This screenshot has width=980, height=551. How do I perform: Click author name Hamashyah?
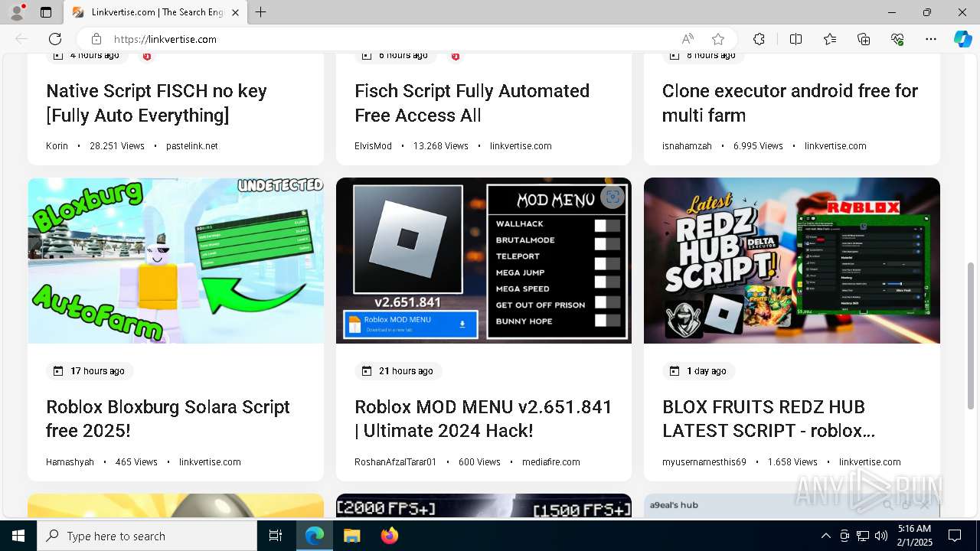(70, 462)
